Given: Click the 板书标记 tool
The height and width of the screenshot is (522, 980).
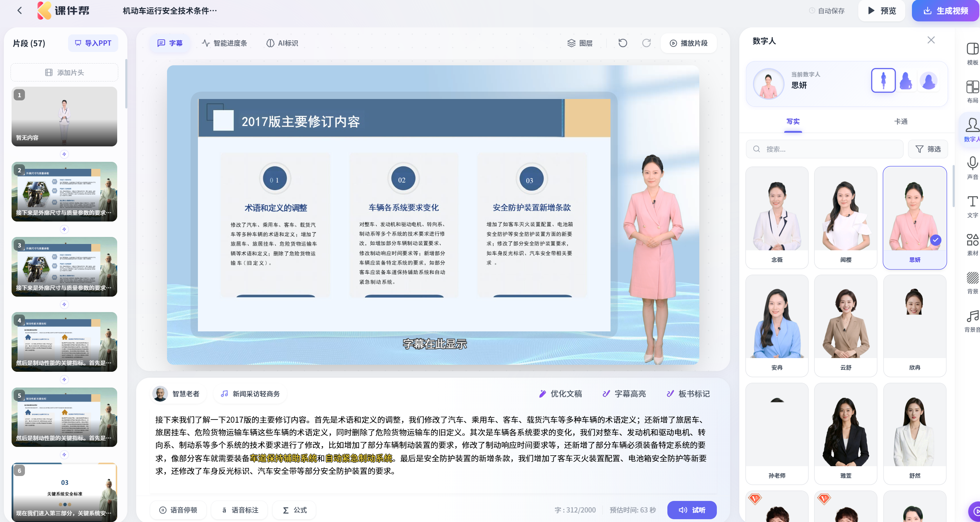Looking at the screenshot, I should point(688,394).
